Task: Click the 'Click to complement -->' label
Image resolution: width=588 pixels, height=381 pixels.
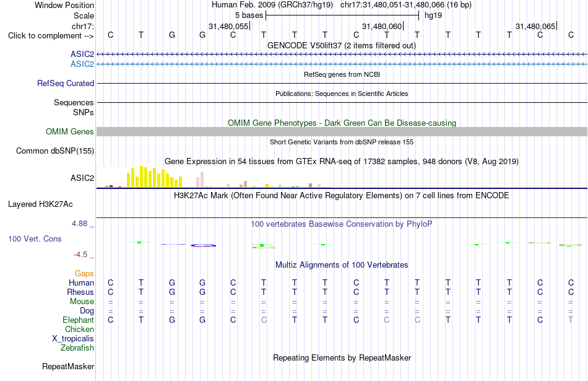Action: 51,36
